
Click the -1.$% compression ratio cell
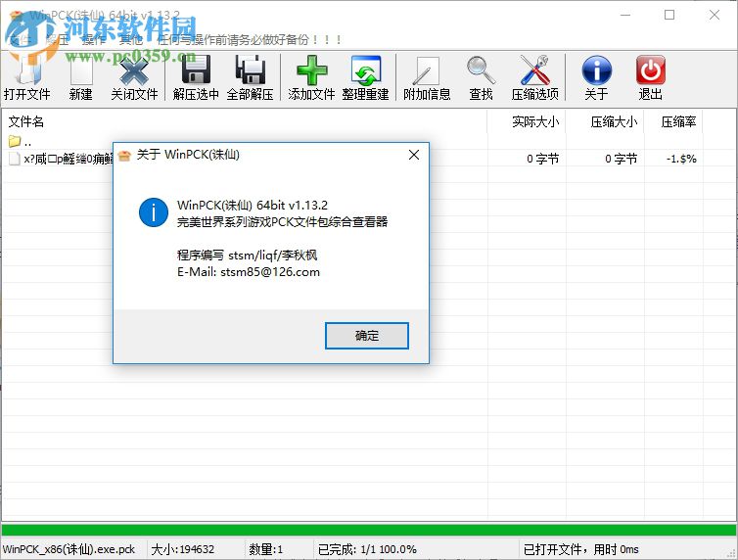click(681, 159)
